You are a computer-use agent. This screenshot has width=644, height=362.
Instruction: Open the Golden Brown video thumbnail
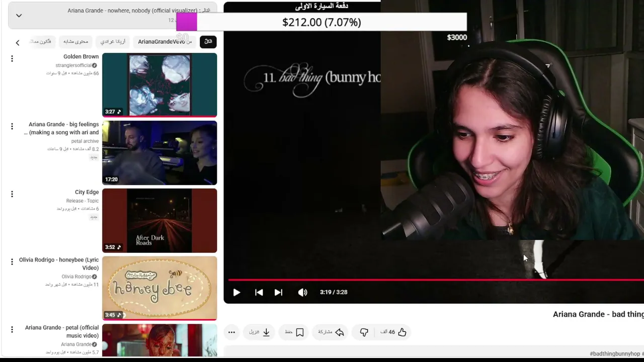click(159, 85)
